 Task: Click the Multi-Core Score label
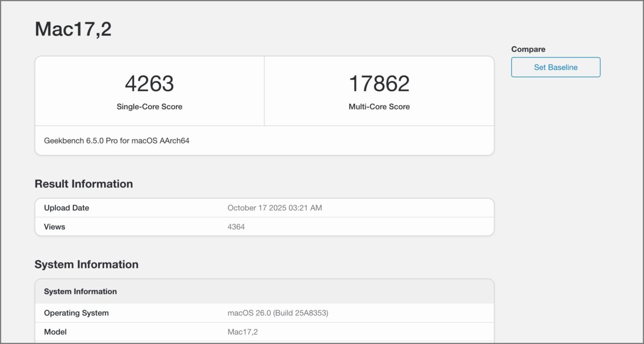(379, 107)
